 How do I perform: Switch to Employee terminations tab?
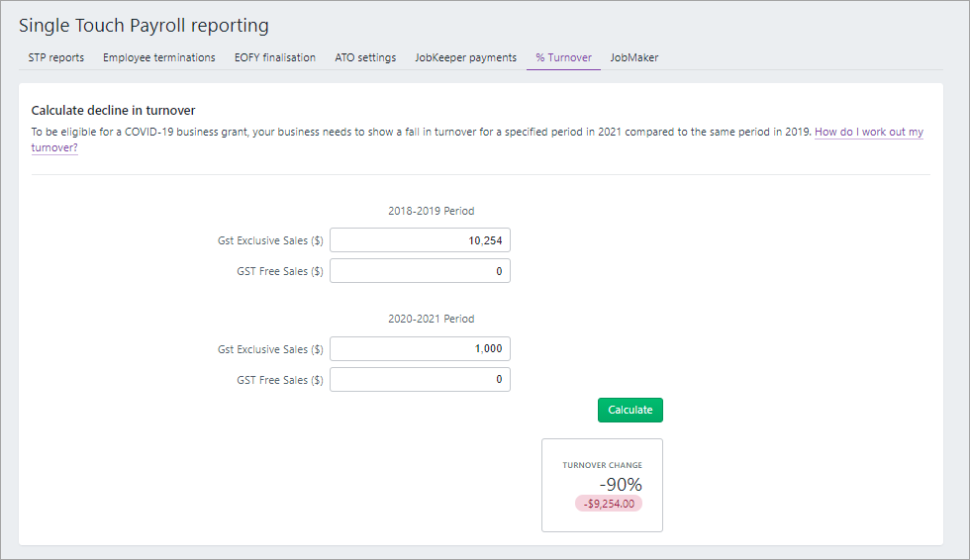pyautogui.click(x=158, y=57)
